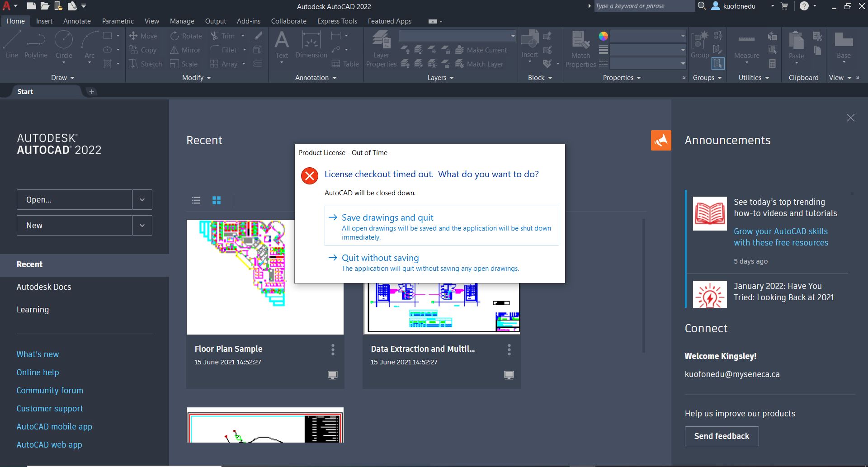This screenshot has height=467, width=868.
Task: Pick the Array tool
Action: point(224,64)
